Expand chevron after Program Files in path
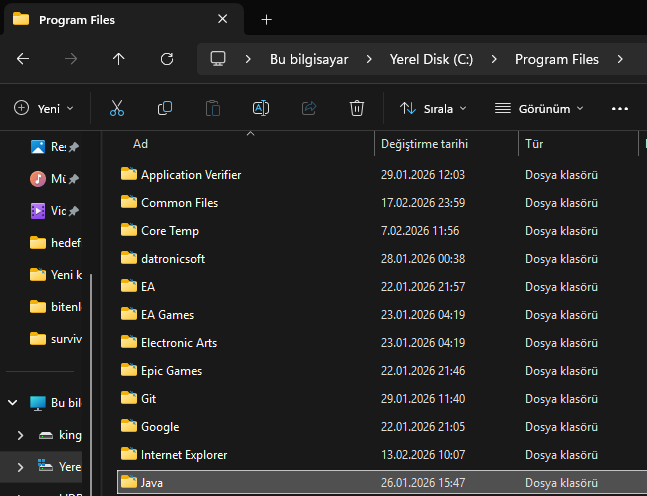 pos(620,59)
